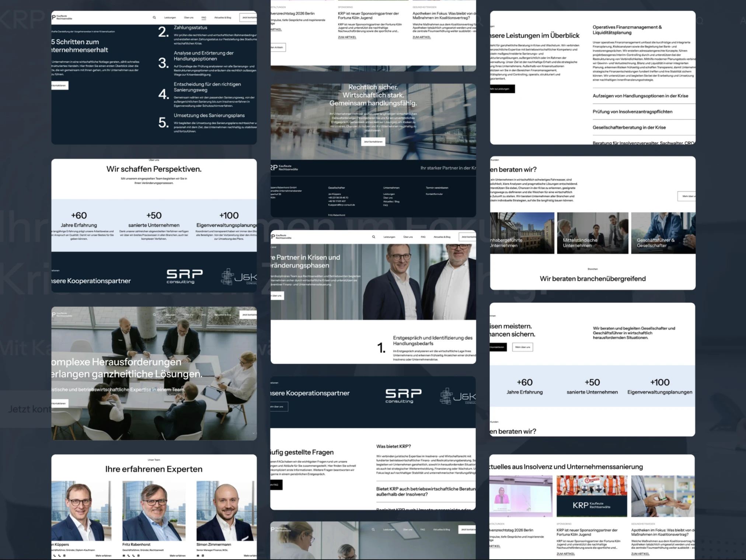This screenshot has height=560, width=746.
Task: Open 'Aktuelles & Blog' in the '5 Schritten' page header
Action: pyautogui.click(x=223, y=17)
